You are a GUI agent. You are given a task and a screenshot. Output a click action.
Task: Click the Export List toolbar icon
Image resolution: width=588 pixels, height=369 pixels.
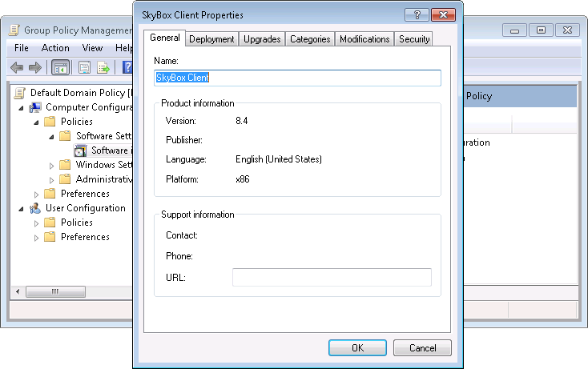coord(103,68)
